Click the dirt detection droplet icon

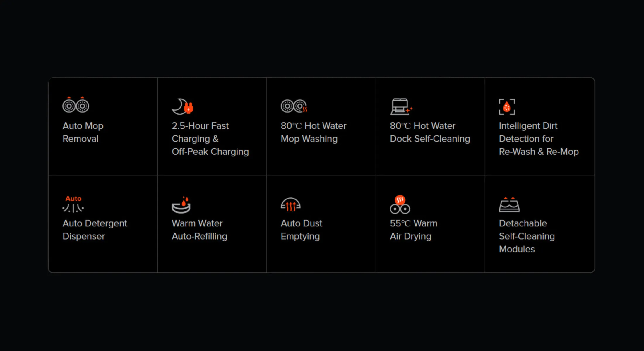(507, 107)
